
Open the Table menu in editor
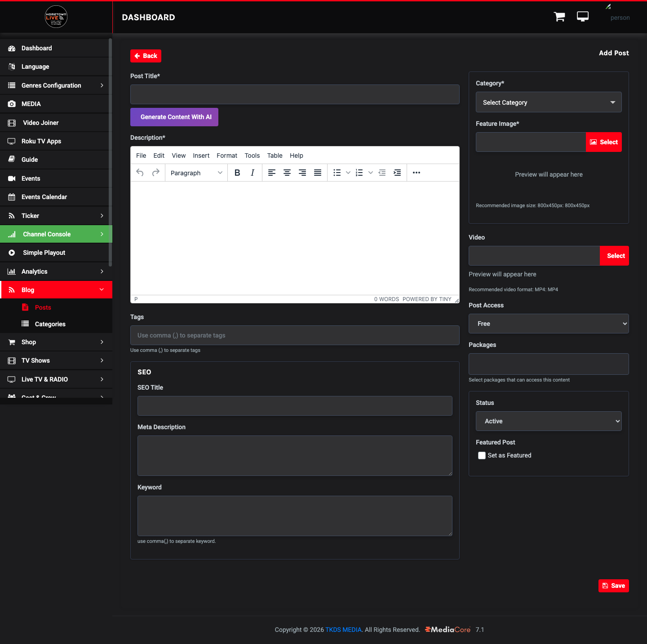[x=275, y=155]
